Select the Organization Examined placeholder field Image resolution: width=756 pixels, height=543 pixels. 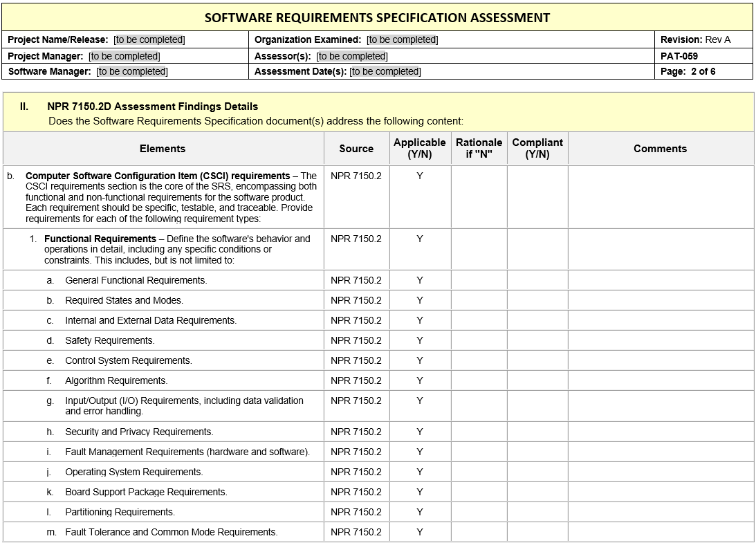click(x=403, y=40)
